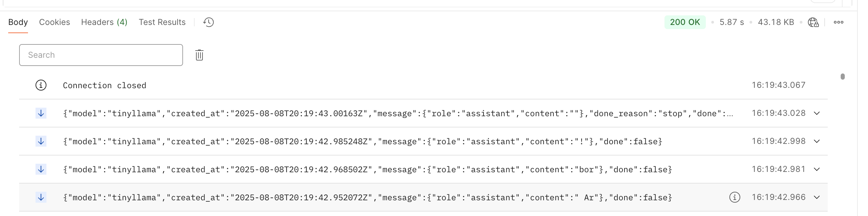Click the down arrow icon on the "!" message
868x216 pixels.
41,141
